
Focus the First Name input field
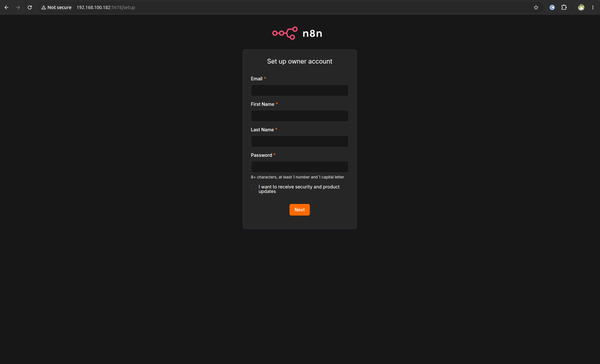300,116
